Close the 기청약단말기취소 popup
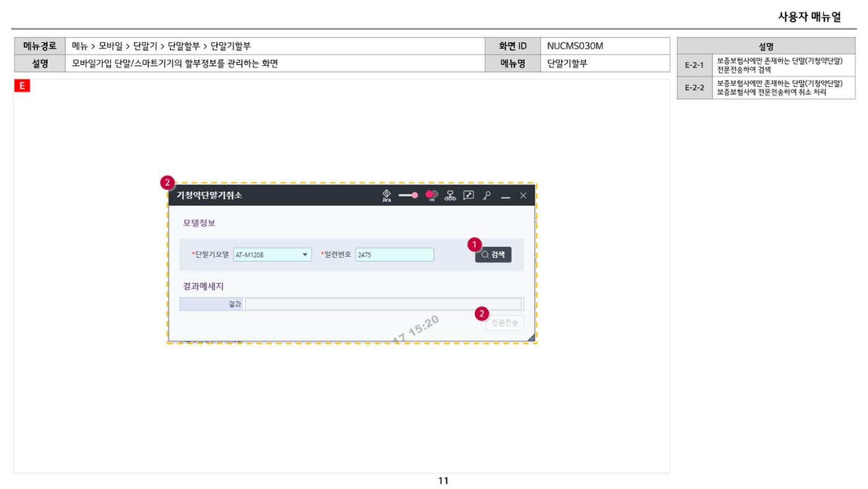 tap(523, 195)
